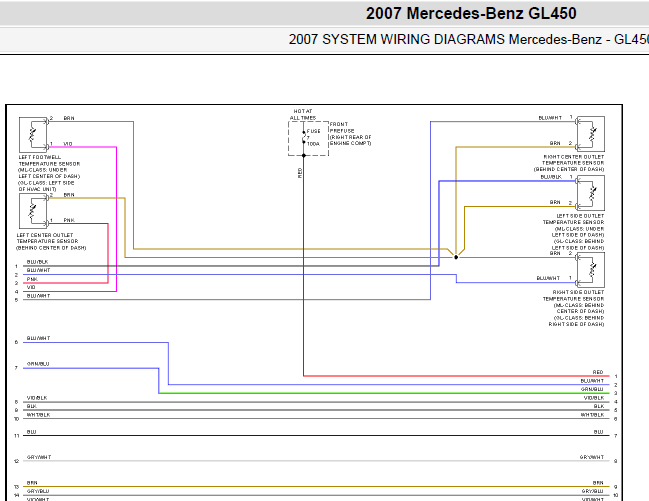Screen dimensions: 649x501
Task: Click the "RIGHT SIDE OUTLET TEMPERATURE SENSOR" caption
Action: (x=573, y=308)
